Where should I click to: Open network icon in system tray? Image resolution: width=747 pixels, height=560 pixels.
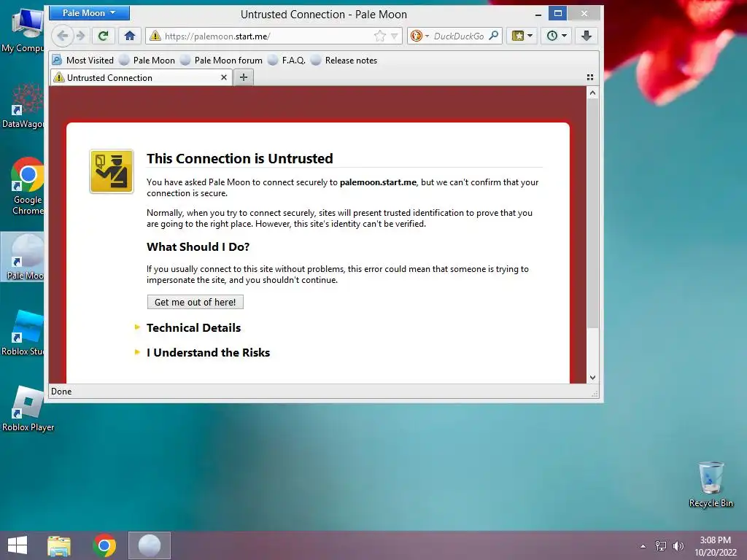pyautogui.click(x=661, y=546)
